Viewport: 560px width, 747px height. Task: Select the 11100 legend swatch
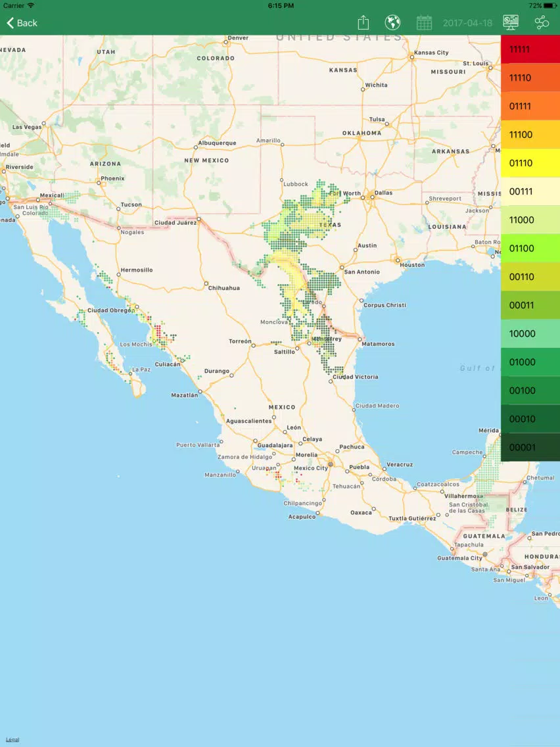point(530,134)
